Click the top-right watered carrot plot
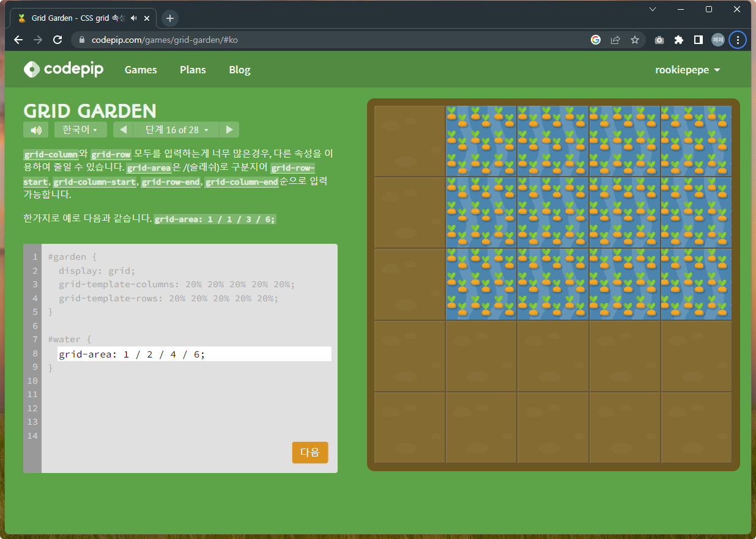Viewport: 756px width, 539px height. [x=697, y=141]
